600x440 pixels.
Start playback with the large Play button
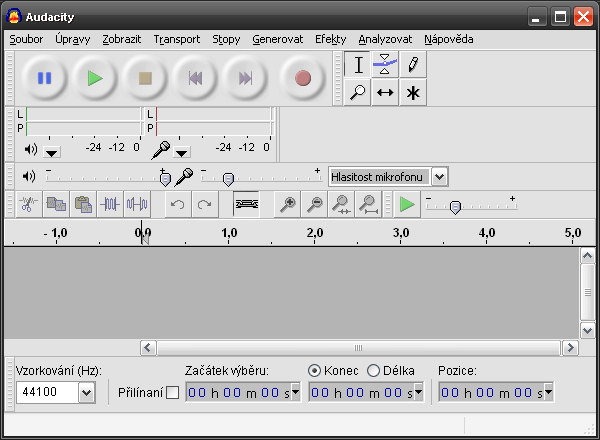click(x=95, y=78)
